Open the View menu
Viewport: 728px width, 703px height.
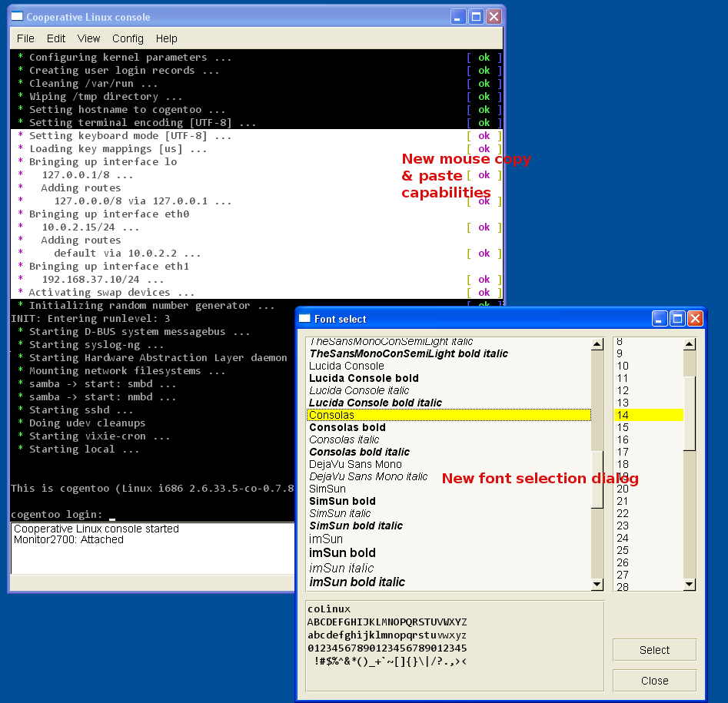(88, 38)
